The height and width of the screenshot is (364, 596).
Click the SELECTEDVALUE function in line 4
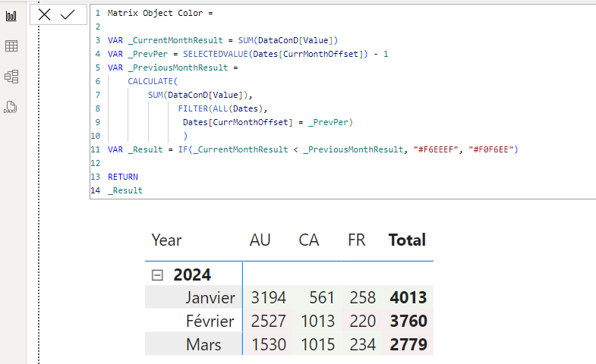pyautogui.click(x=216, y=54)
